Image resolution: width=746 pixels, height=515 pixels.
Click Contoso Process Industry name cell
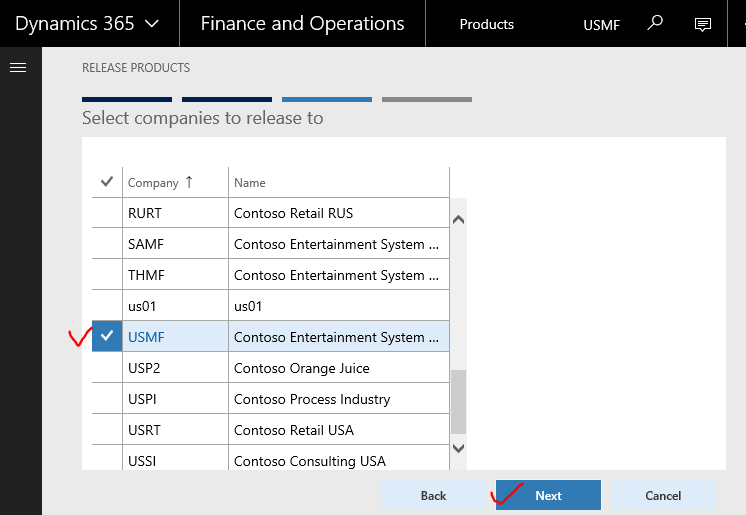339,398
